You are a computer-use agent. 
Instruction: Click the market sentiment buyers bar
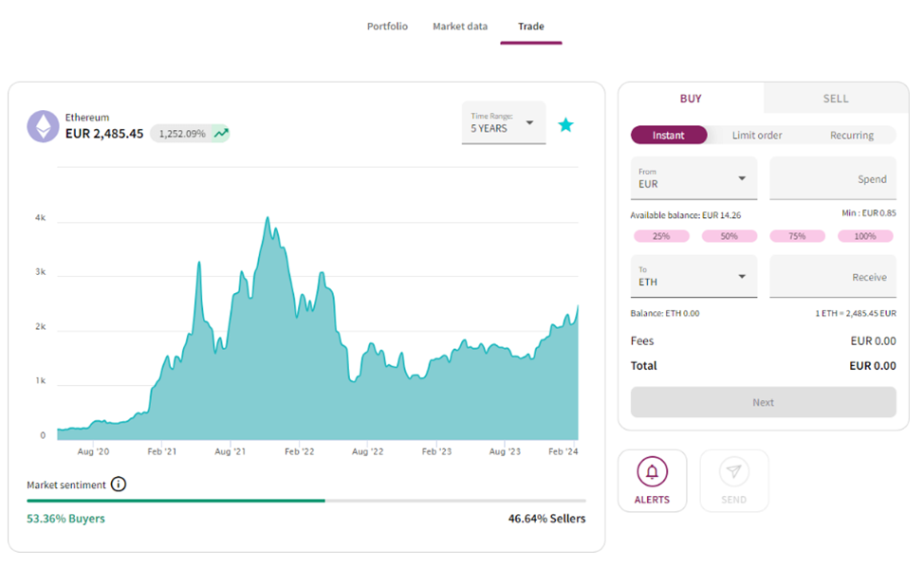click(176, 500)
